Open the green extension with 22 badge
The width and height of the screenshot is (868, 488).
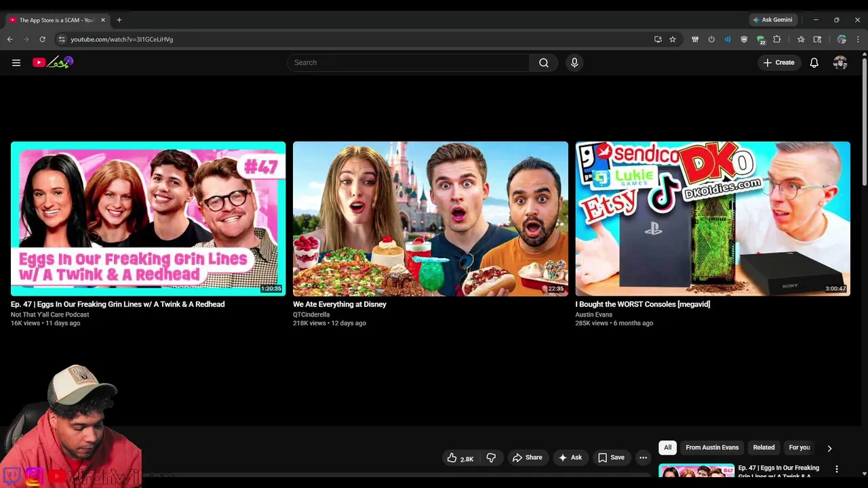tap(761, 39)
